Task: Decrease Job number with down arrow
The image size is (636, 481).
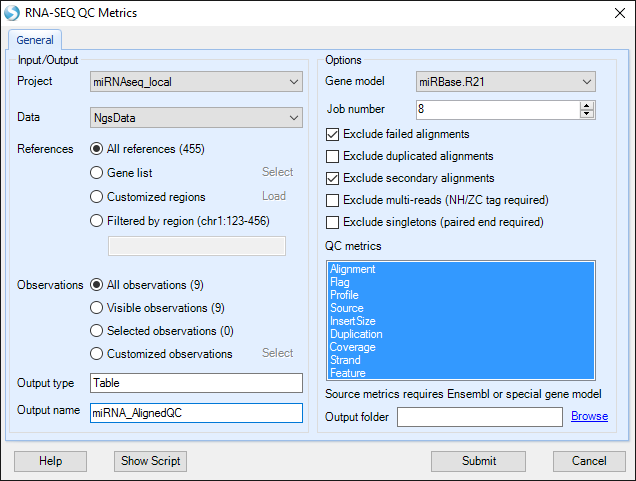Action: pyautogui.click(x=587, y=114)
